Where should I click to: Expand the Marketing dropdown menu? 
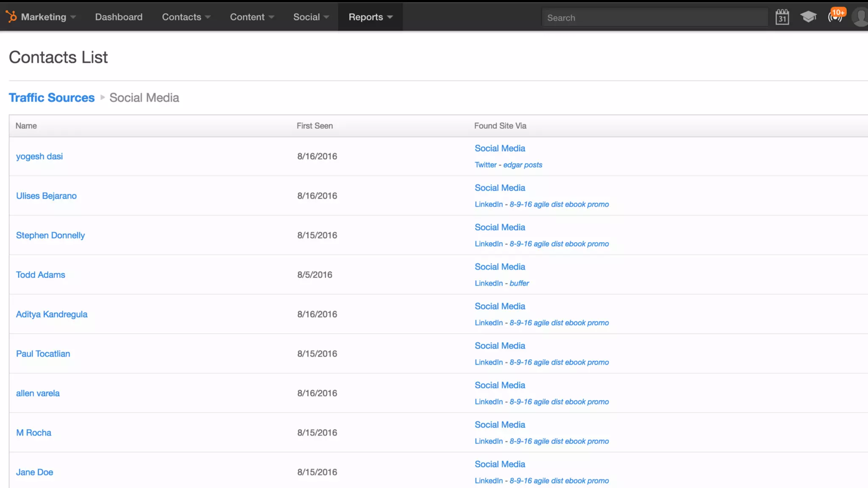pyautogui.click(x=48, y=17)
